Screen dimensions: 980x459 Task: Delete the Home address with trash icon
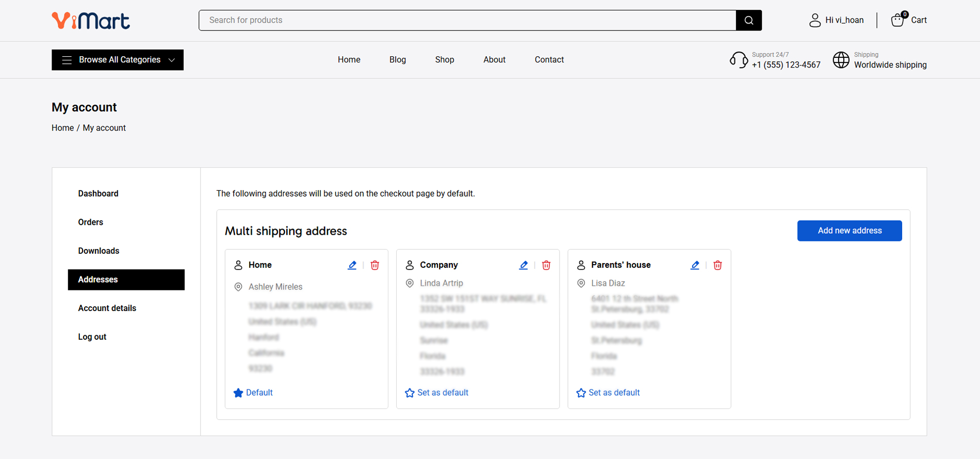tap(375, 265)
